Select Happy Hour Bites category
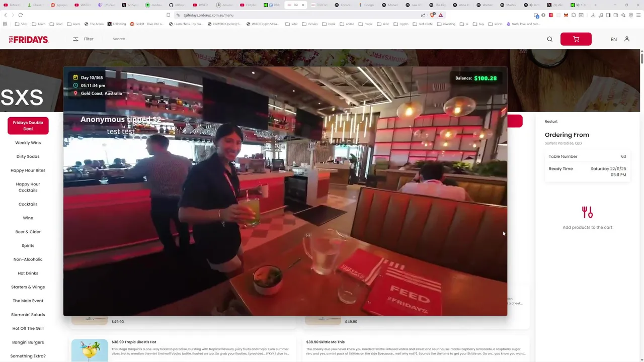 click(x=28, y=170)
